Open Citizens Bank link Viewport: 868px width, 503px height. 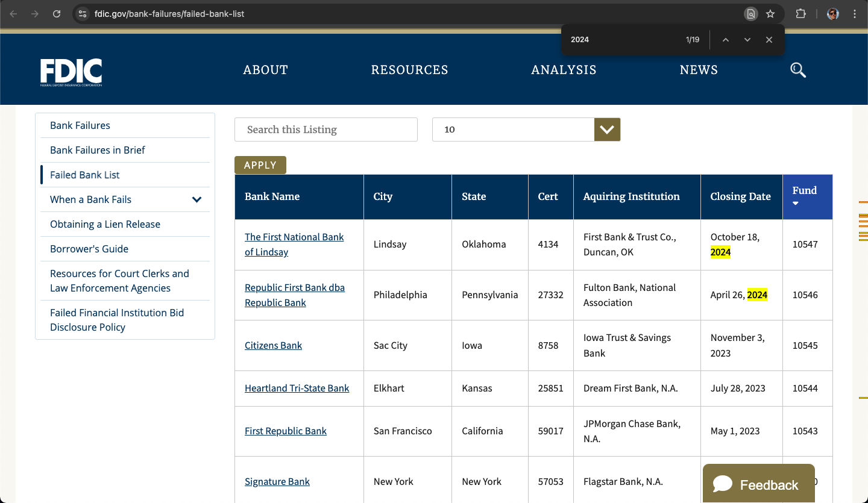click(273, 345)
